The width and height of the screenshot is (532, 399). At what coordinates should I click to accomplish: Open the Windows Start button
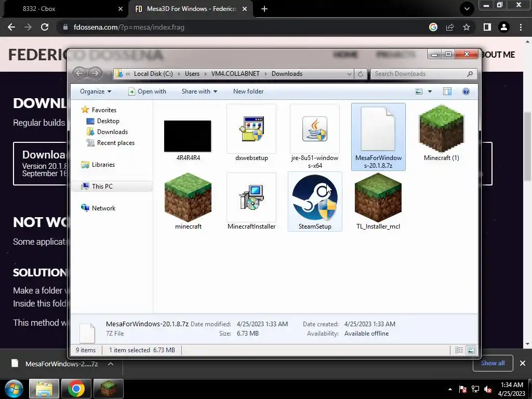[x=14, y=389]
